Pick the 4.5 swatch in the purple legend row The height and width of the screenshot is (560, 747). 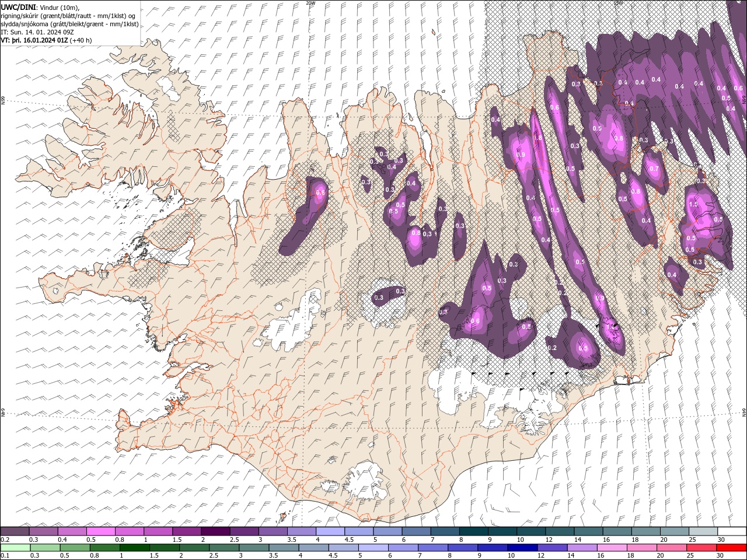click(x=358, y=531)
